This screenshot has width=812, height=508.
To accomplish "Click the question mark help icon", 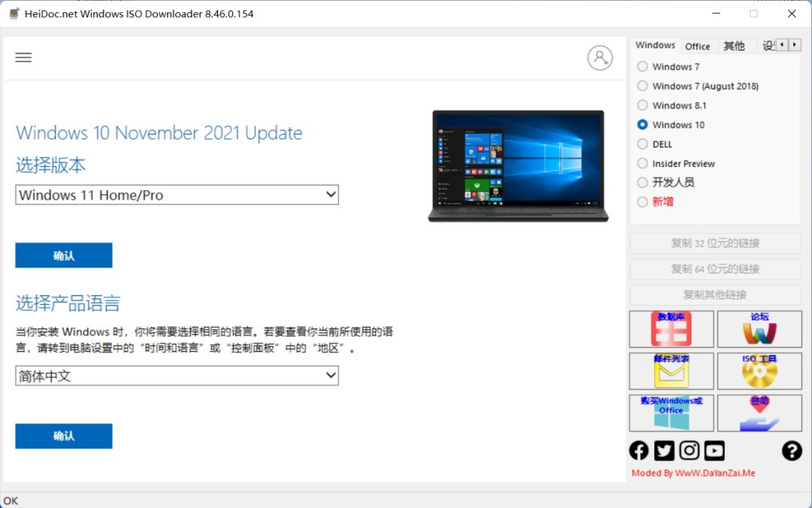I will [792, 450].
